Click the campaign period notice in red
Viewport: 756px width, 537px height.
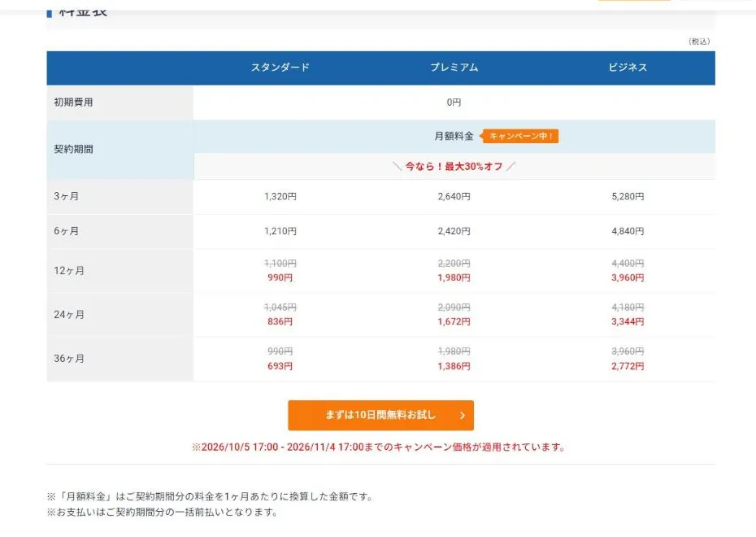click(x=379, y=447)
